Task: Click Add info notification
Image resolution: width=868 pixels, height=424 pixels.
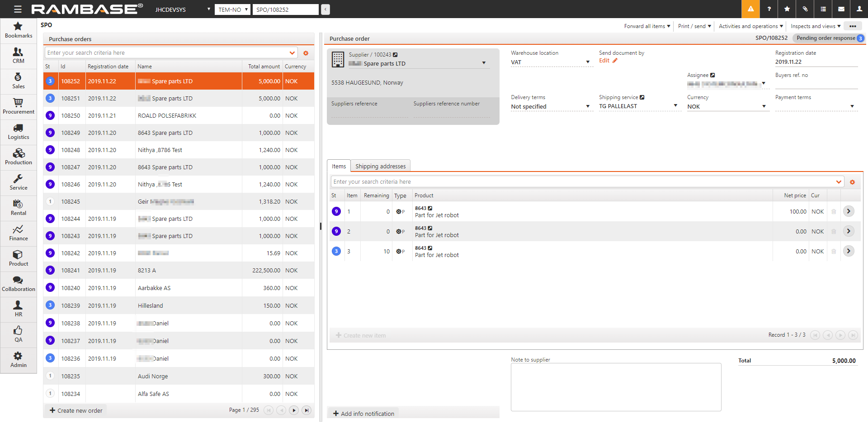Action: click(x=364, y=414)
